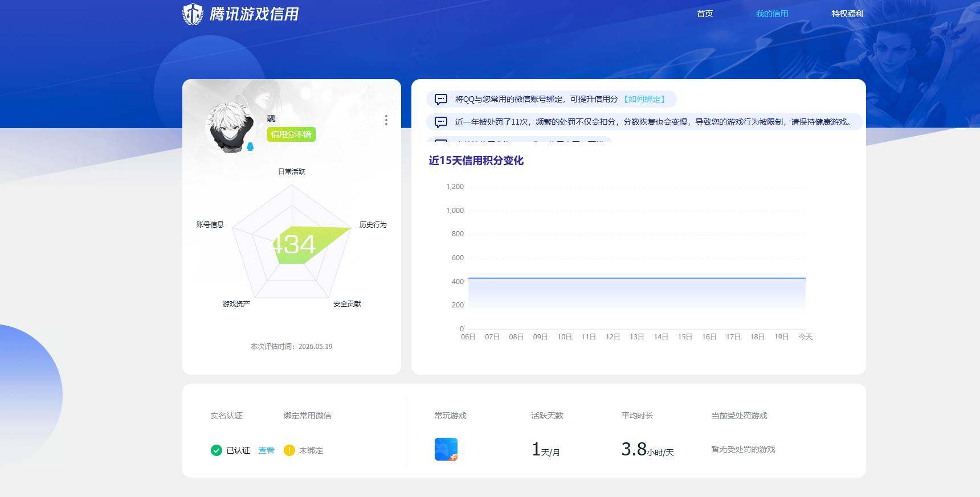Click the 实名认证 label
This screenshot has height=497, width=980.
[226, 416]
